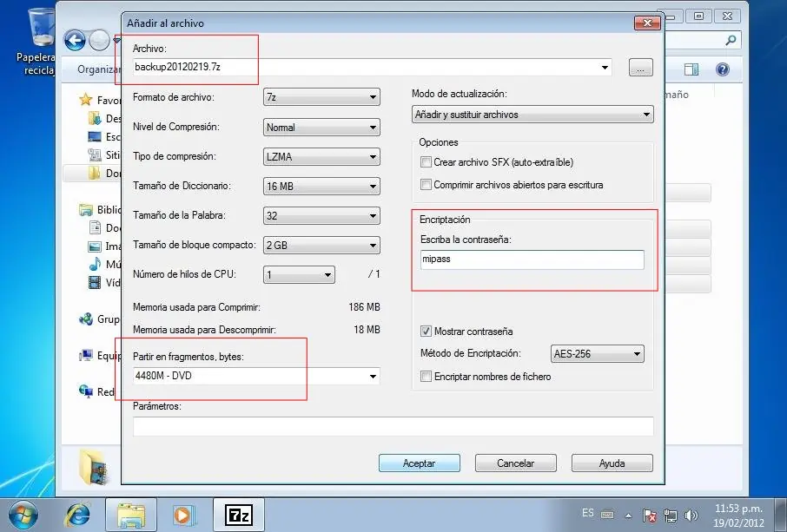Click Show desktop strip at taskbar end
The height and width of the screenshot is (532, 787).
tap(781, 515)
